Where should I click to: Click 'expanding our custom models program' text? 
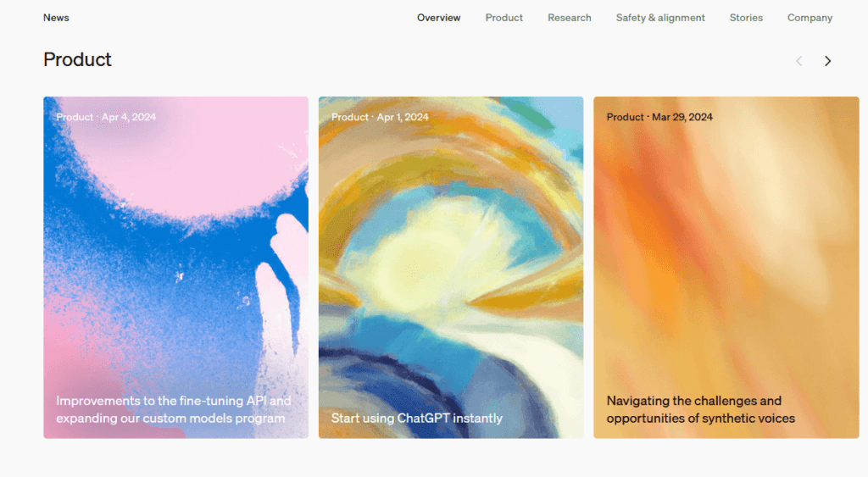(170, 418)
